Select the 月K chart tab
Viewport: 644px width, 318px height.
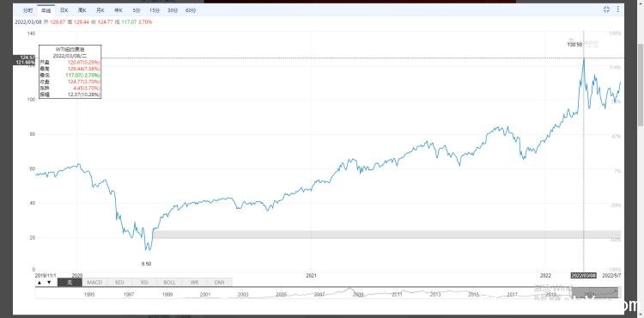coord(100,10)
